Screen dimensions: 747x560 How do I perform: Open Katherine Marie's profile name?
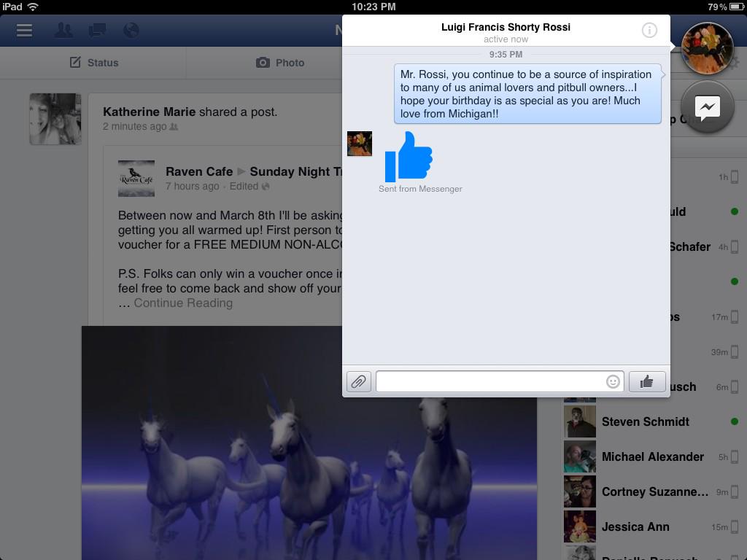point(149,112)
